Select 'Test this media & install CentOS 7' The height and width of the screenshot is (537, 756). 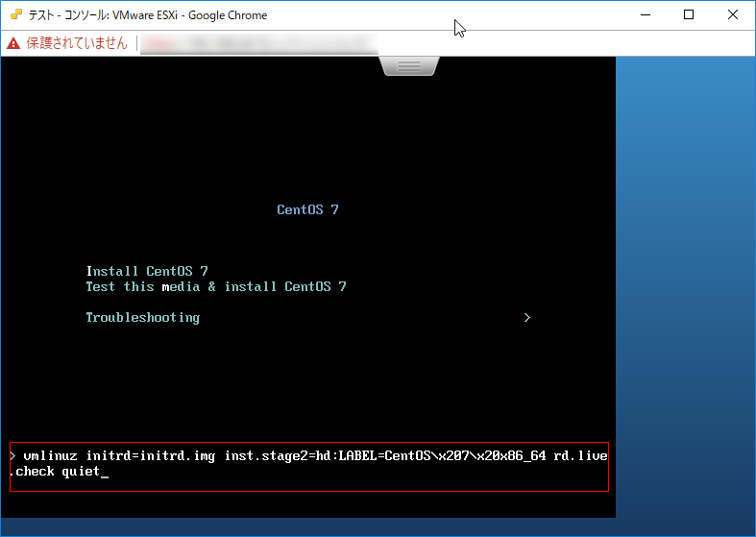point(216,286)
